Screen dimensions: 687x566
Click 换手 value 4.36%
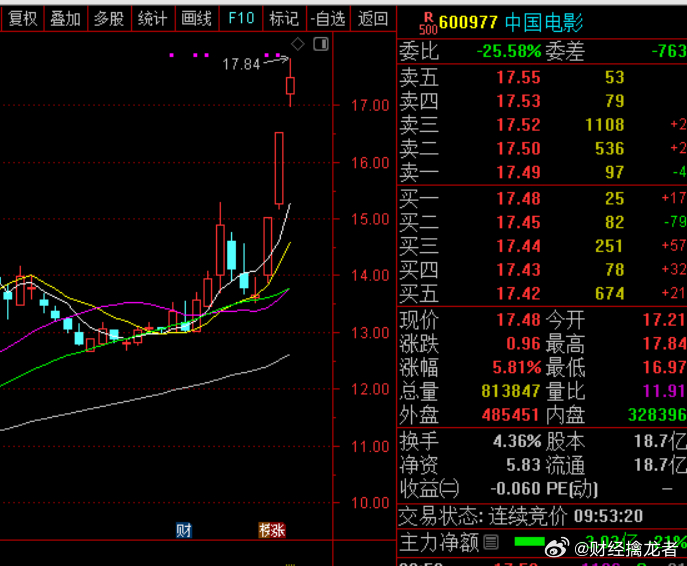click(517, 441)
